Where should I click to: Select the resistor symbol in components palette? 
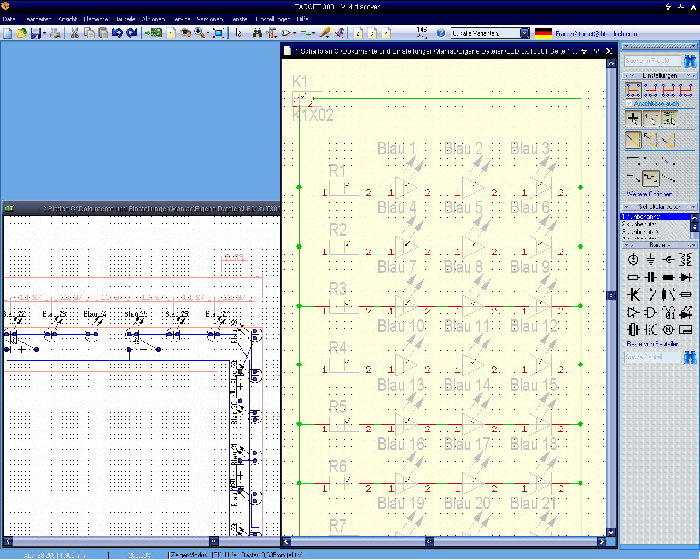coord(632,277)
